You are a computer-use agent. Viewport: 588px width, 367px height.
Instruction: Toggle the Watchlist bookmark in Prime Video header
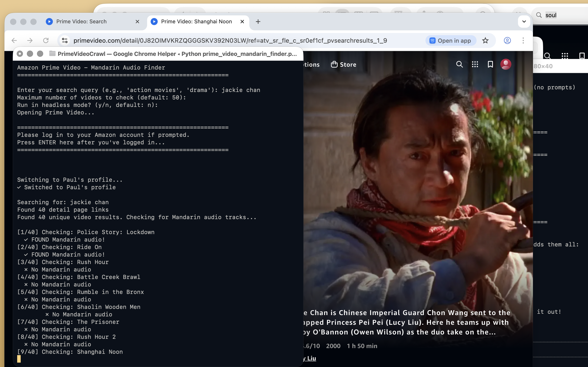pos(490,64)
